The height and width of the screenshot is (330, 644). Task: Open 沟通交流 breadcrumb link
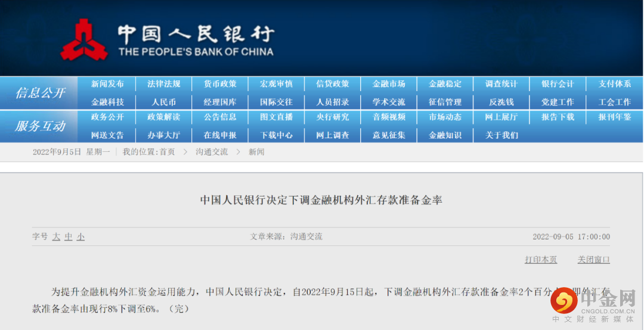pyautogui.click(x=212, y=152)
